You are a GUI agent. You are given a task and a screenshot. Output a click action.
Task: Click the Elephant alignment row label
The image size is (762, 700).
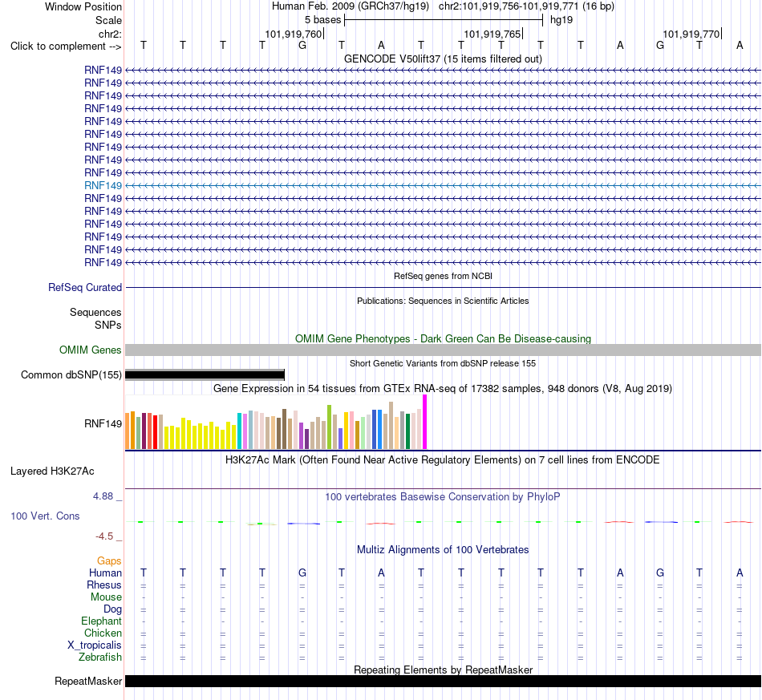[102, 621]
